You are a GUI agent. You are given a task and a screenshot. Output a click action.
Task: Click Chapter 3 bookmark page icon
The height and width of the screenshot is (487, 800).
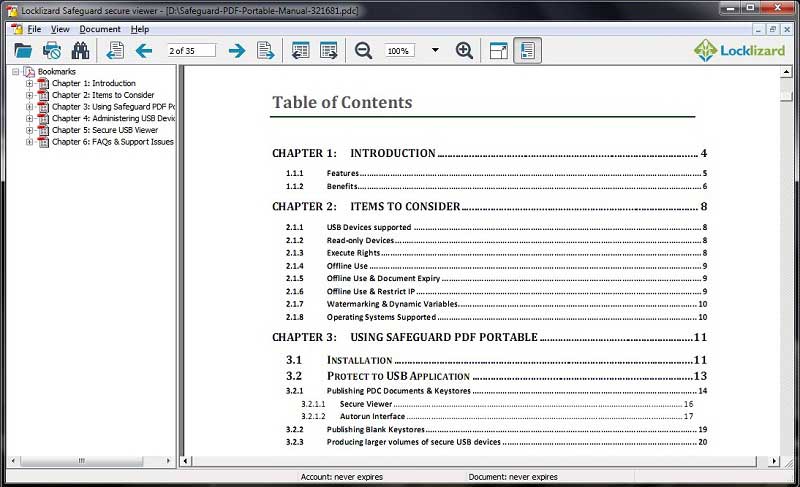click(x=43, y=107)
